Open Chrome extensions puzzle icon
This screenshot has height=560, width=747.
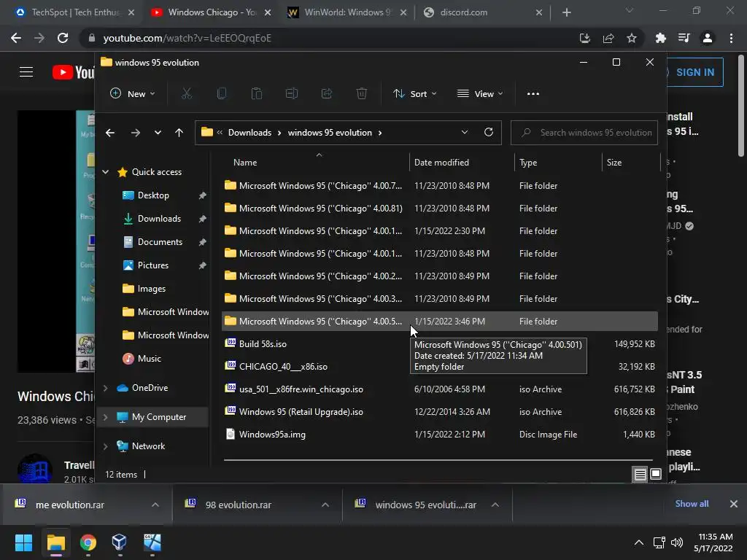pyautogui.click(x=660, y=38)
